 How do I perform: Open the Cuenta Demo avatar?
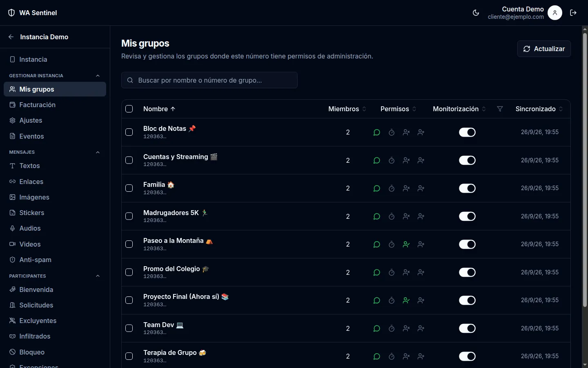pyautogui.click(x=555, y=13)
